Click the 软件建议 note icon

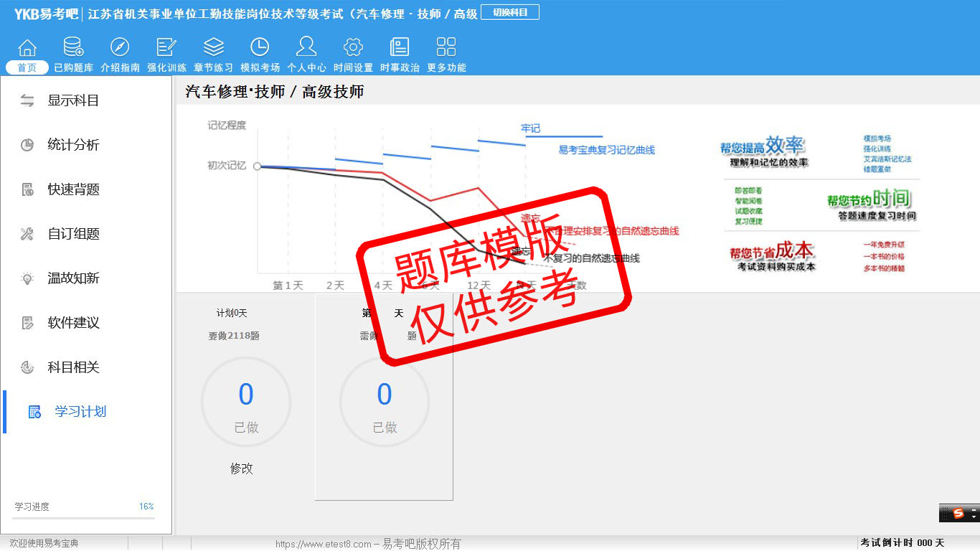(27, 323)
